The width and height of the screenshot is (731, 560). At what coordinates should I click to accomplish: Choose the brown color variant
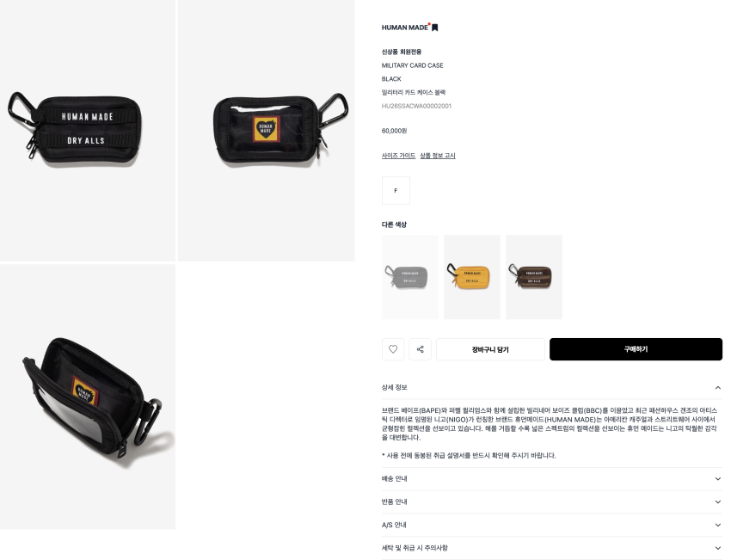pos(534,277)
